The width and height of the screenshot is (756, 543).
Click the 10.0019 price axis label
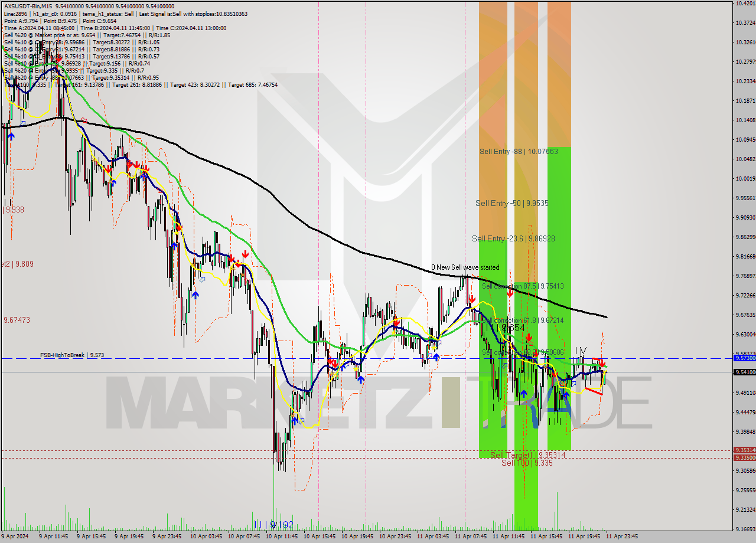745,178
